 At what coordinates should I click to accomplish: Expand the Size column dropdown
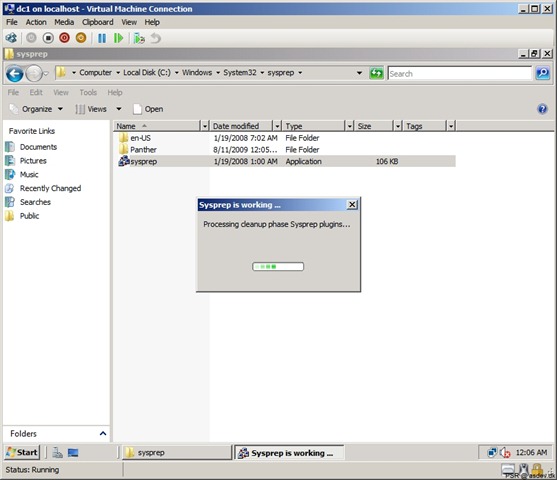tap(398, 126)
